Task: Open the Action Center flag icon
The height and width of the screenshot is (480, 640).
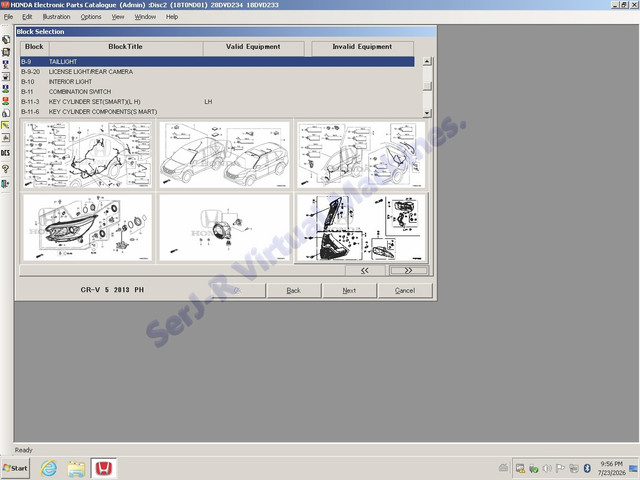Action: tap(560, 469)
